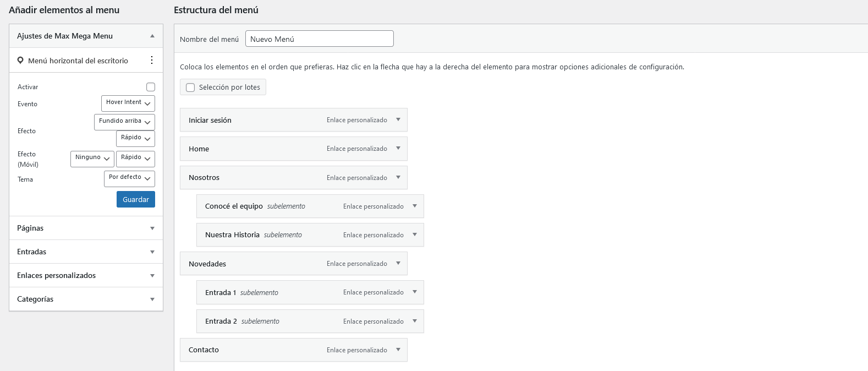Expand the Iniciar sesión menu item arrow
The height and width of the screenshot is (371, 868).
[x=398, y=119]
